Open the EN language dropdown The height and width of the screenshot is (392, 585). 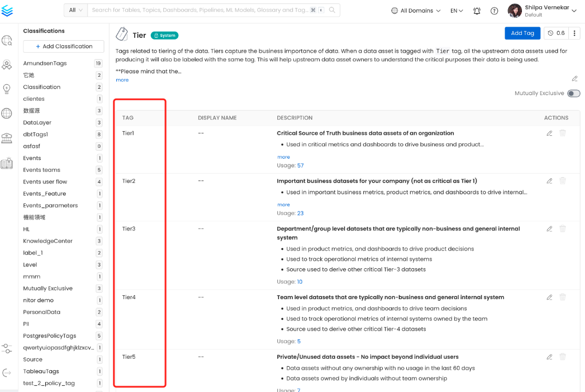pyautogui.click(x=457, y=11)
